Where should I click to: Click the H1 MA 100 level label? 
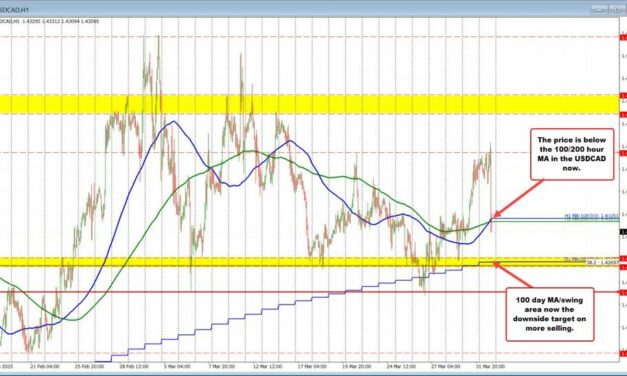pyautogui.click(x=592, y=216)
